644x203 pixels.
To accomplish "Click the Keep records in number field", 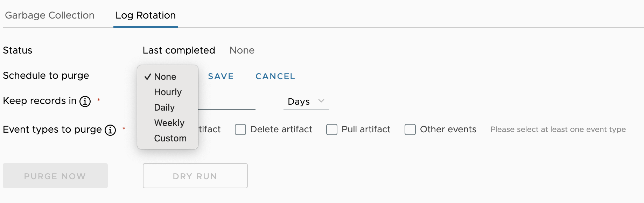I will pyautogui.click(x=227, y=105).
